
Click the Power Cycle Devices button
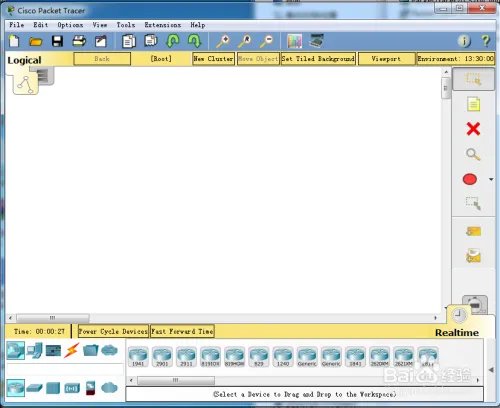click(113, 331)
